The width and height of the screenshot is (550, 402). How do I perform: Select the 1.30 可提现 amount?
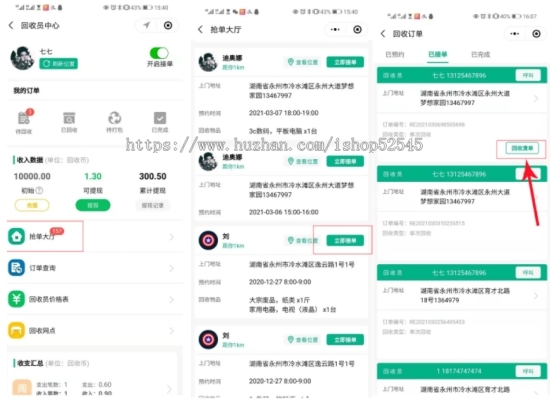click(93, 176)
